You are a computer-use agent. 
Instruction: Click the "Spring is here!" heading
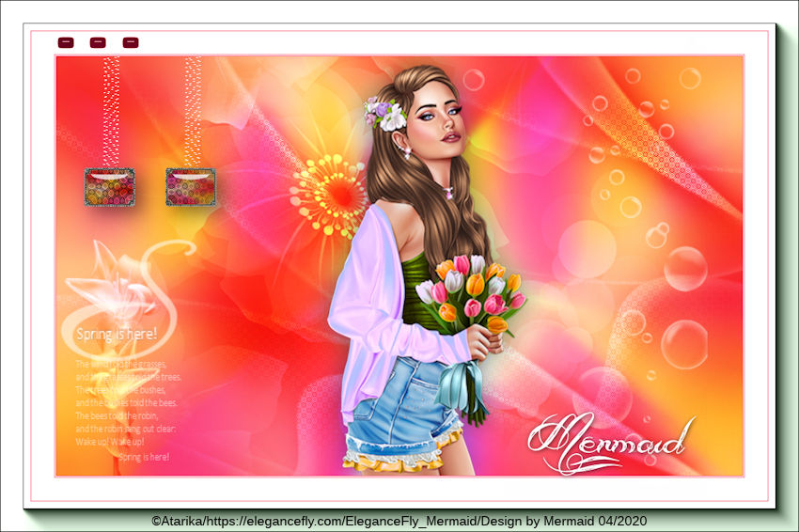(117, 333)
